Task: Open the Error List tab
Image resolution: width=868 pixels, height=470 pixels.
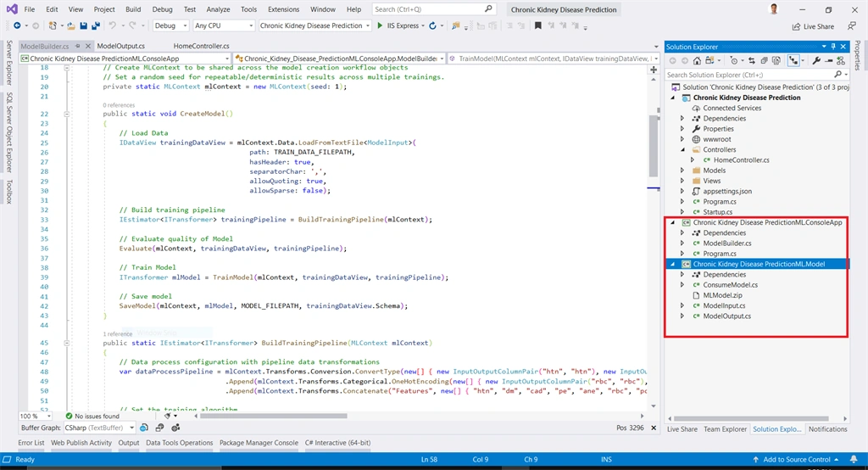Action: pos(31,443)
